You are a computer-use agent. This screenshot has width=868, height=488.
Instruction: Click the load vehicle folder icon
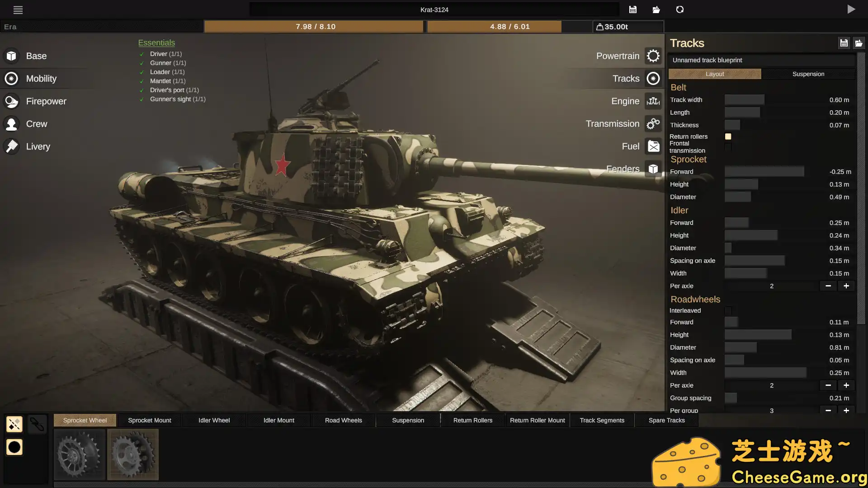coord(656,9)
